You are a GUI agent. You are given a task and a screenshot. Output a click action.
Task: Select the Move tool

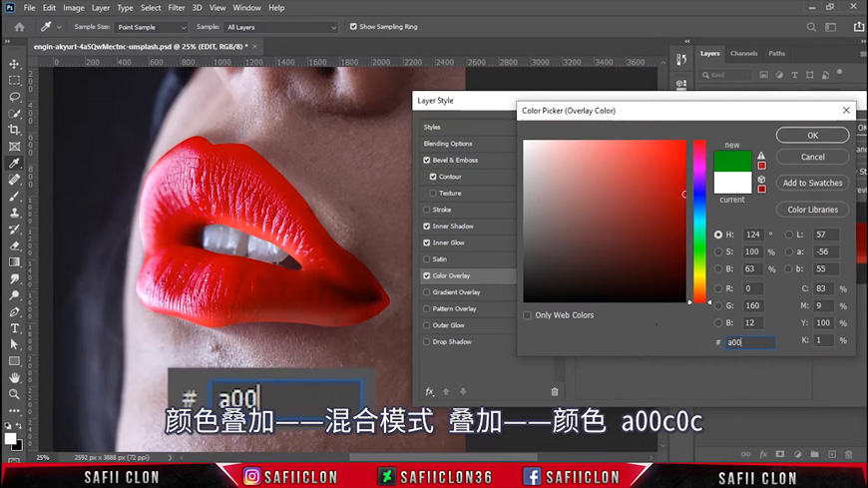coord(14,64)
